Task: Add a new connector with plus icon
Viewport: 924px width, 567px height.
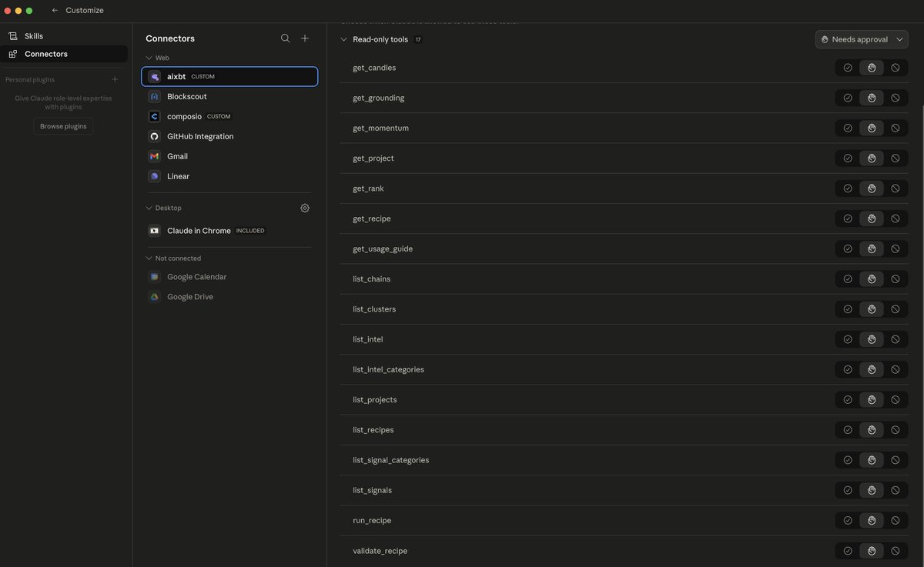Action: point(305,38)
